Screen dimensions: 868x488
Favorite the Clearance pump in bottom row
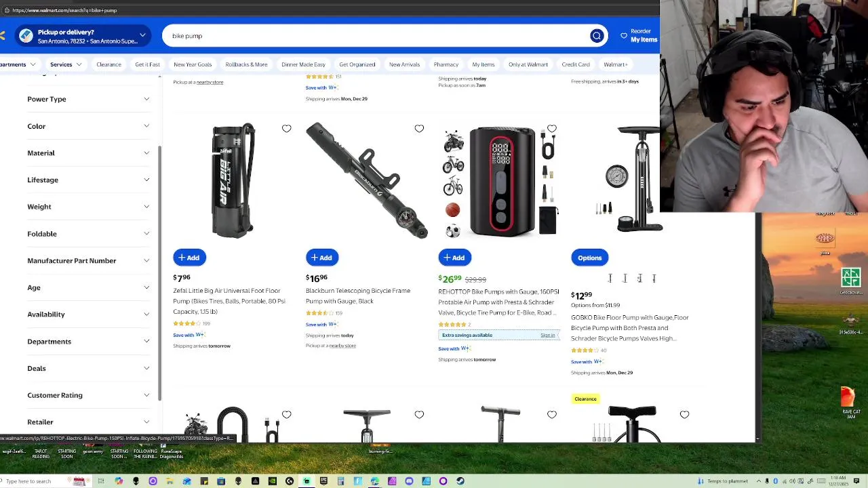click(x=684, y=415)
